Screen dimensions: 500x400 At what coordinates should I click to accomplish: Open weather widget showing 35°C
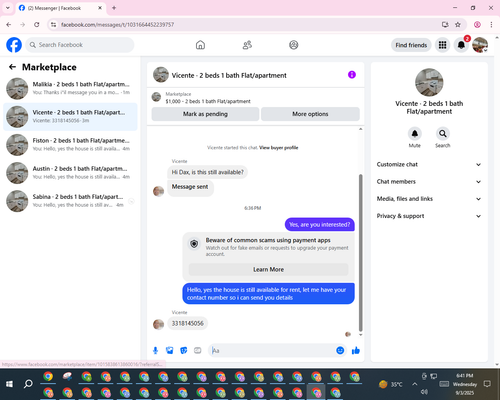pos(391,384)
